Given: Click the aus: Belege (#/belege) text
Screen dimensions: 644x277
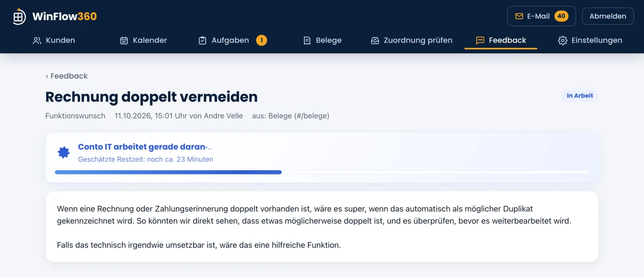Looking at the screenshot, I should (x=291, y=116).
